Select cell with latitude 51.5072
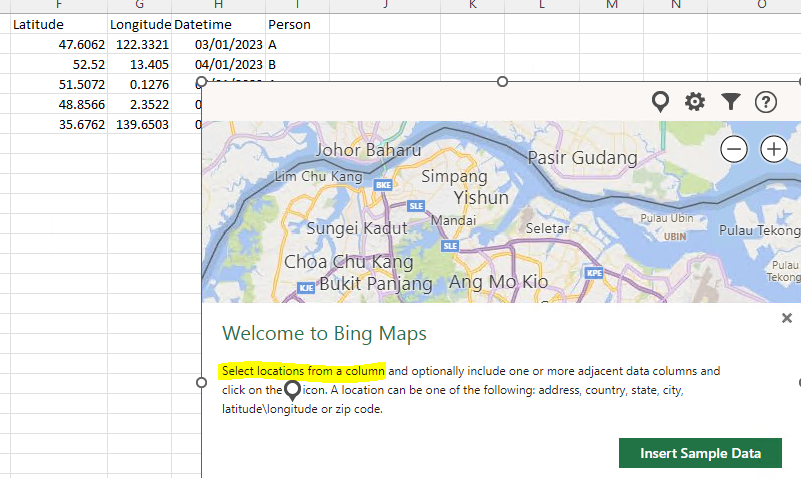Viewport: 801px width, 478px height. click(x=59, y=84)
